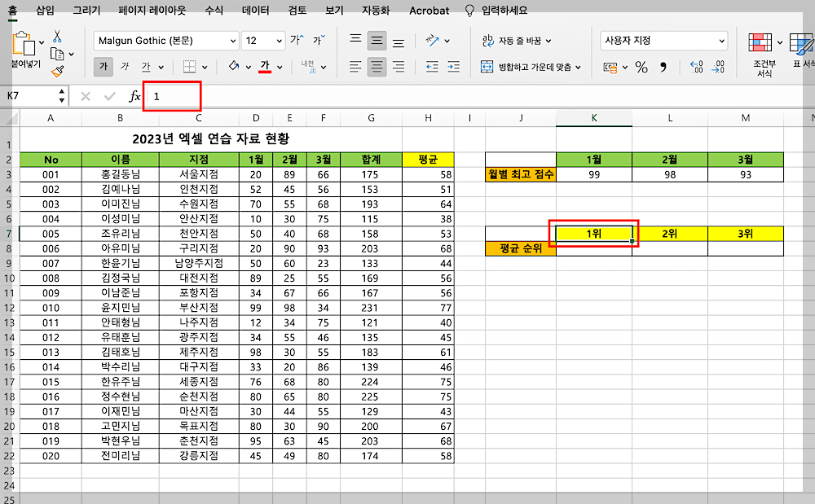
Task: Align text right
Action: tap(399, 67)
